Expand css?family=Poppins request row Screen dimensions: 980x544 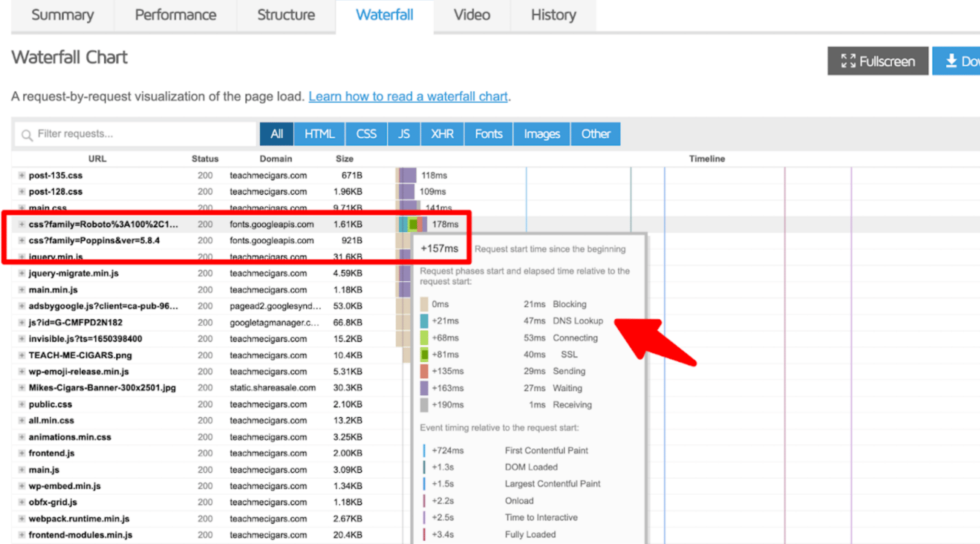point(22,240)
